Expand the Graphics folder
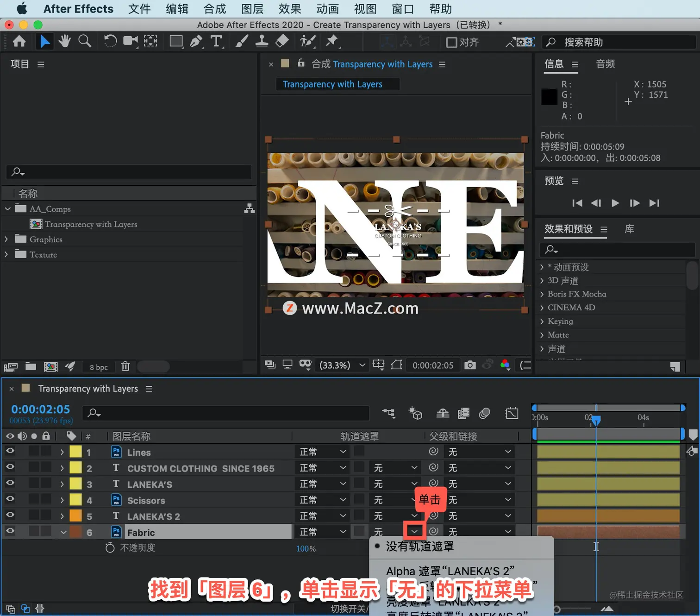700x616 pixels. [6, 239]
